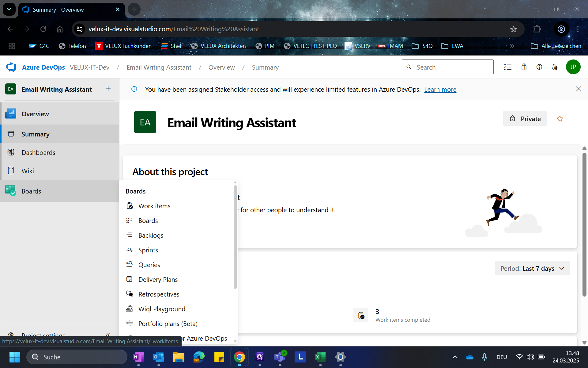Reload the page in Chrome
This screenshot has width=588, height=368.
click(43, 29)
